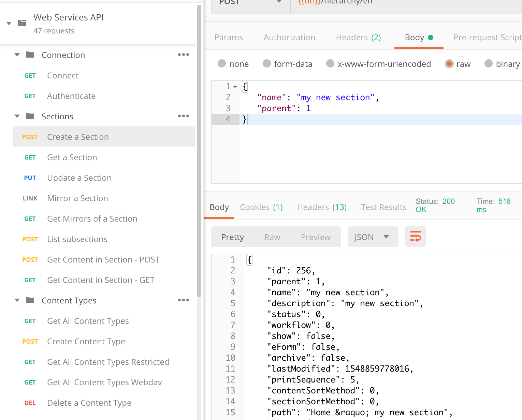Screen dimensions: 522x420
Task: Click the Sections folder icon
Action: [30, 116]
